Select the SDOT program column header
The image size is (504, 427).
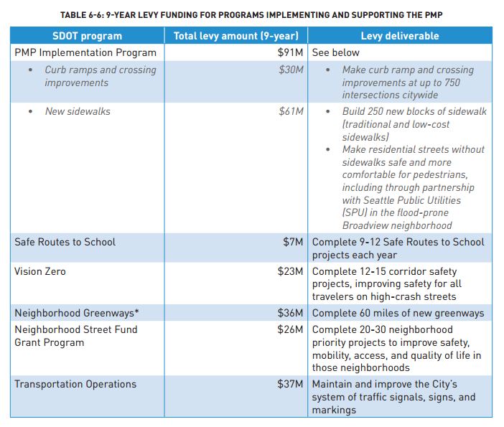point(87,36)
